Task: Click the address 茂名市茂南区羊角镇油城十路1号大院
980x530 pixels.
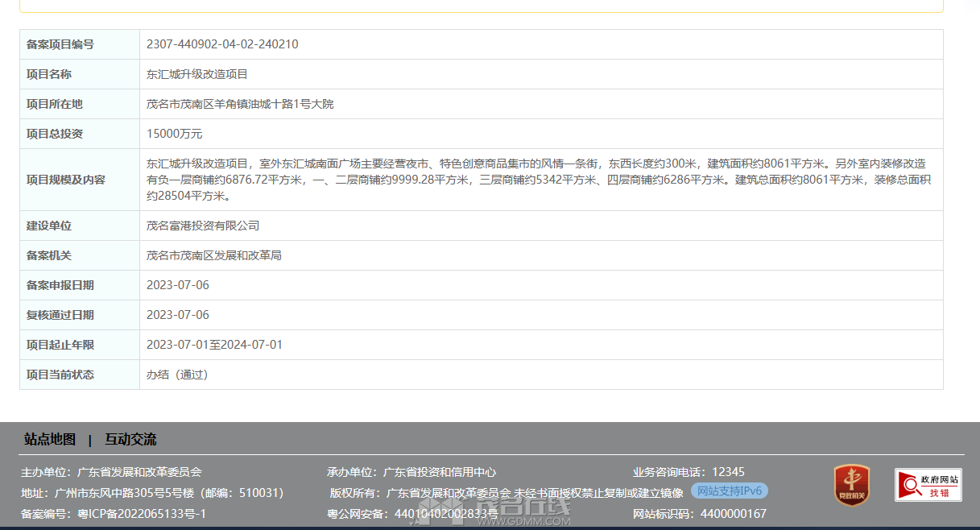Action: point(240,104)
